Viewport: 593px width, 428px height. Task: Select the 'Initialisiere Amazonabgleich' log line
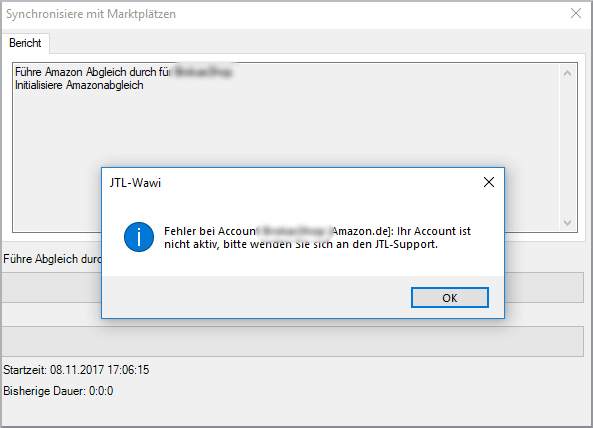click(79, 85)
